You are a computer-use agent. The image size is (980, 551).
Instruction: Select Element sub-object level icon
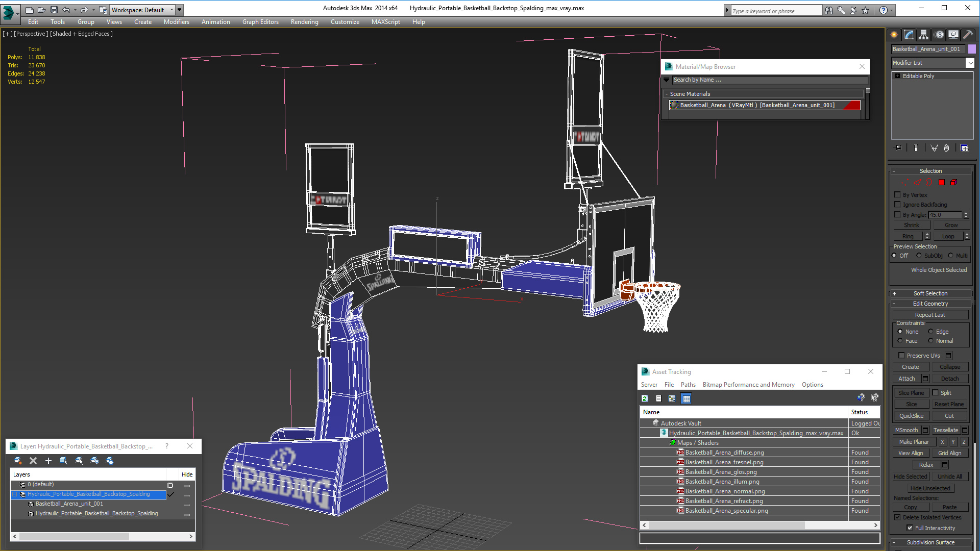click(x=953, y=182)
